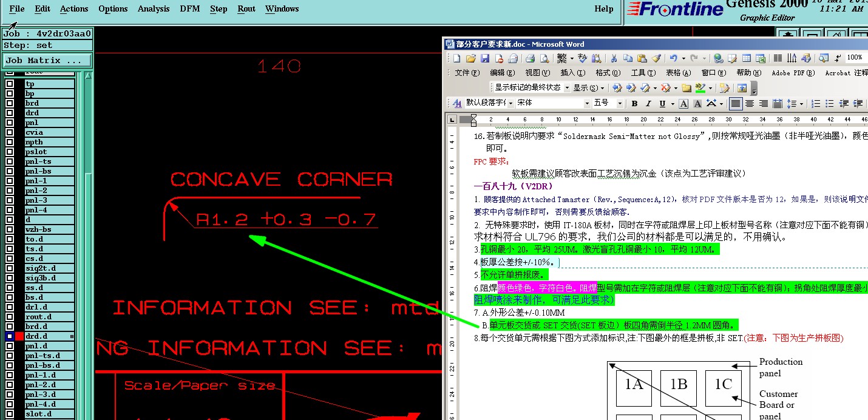
Task: Open the font size dropdown in Word
Action: click(620, 103)
